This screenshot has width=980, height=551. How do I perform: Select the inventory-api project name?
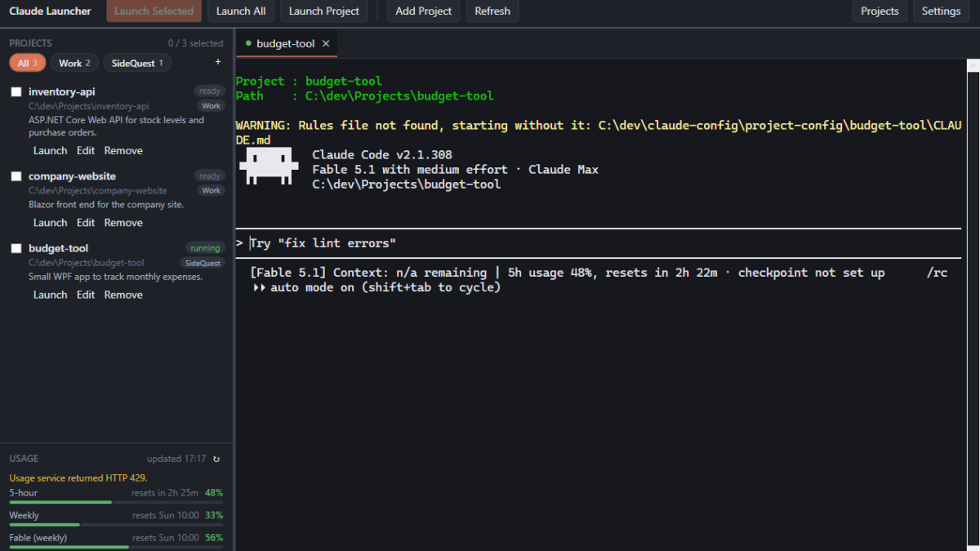click(62, 92)
